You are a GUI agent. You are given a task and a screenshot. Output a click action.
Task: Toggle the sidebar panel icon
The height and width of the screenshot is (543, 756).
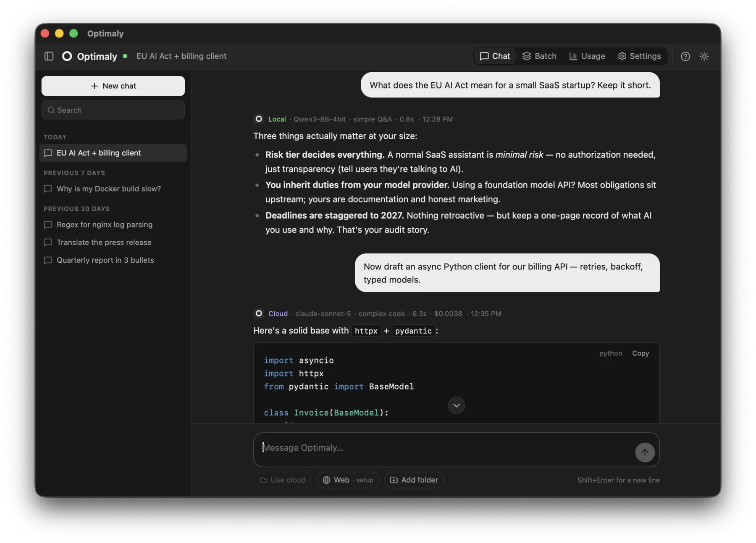point(49,56)
